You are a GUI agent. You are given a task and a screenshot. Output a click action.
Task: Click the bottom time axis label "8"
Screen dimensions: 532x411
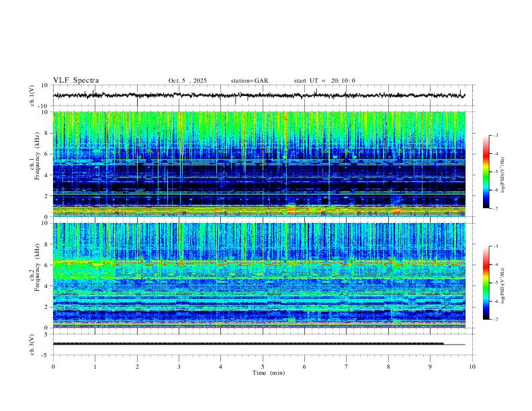tap(388, 367)
